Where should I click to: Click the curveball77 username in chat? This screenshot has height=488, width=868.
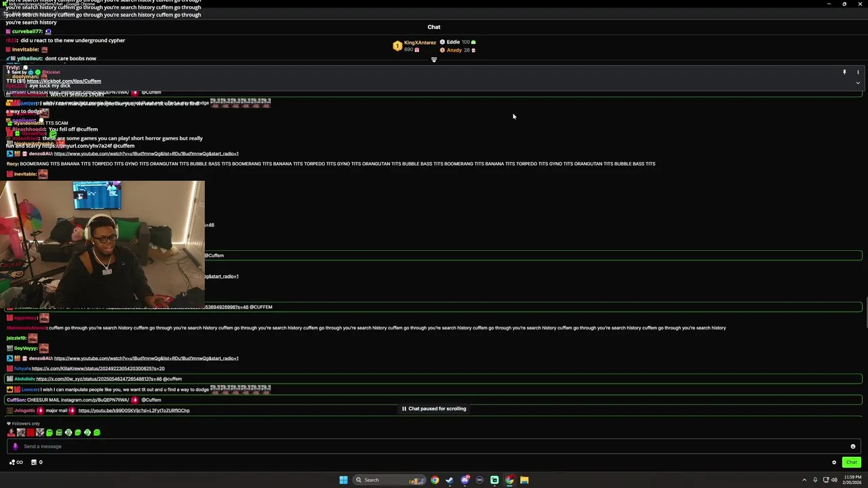(x=26, y=32)
